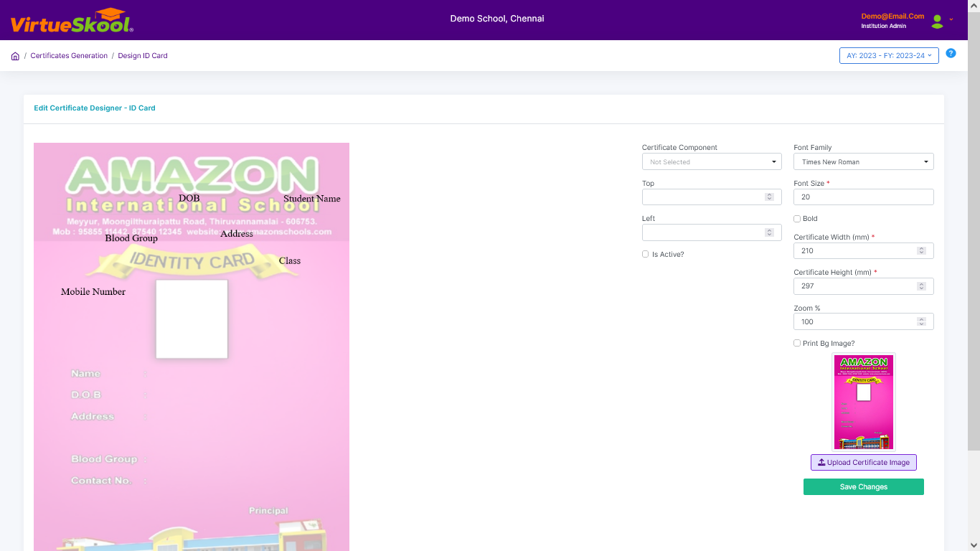Open the blue help question mark icon
This screenshot has width=980, height=551.
click(951, 53)
